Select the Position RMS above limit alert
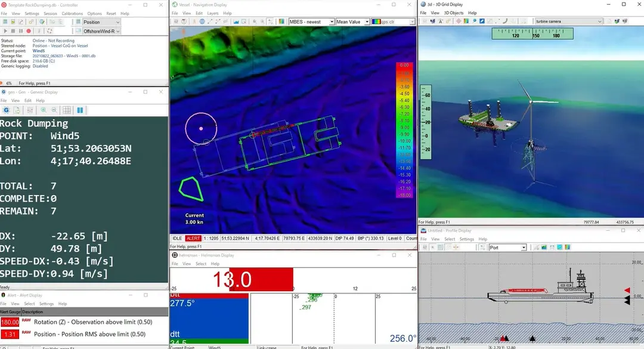The image size is (644, 349). coord(84,334)
